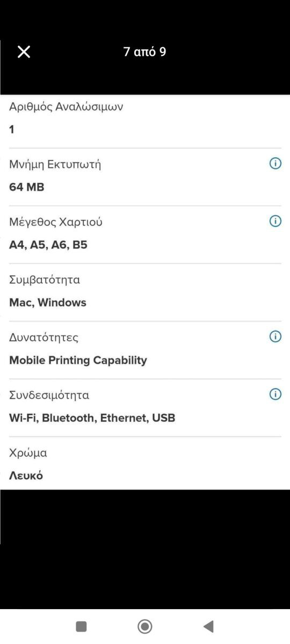290x644 pixels.
Task: Tap the A4, A5, A6, B5 value
Action: 48,245
